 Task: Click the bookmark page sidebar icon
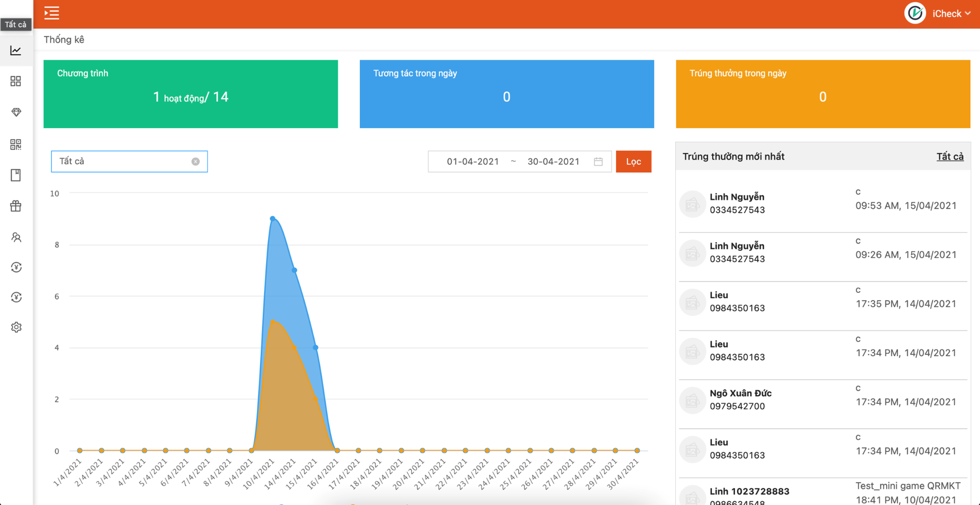(x=16, y=175)
